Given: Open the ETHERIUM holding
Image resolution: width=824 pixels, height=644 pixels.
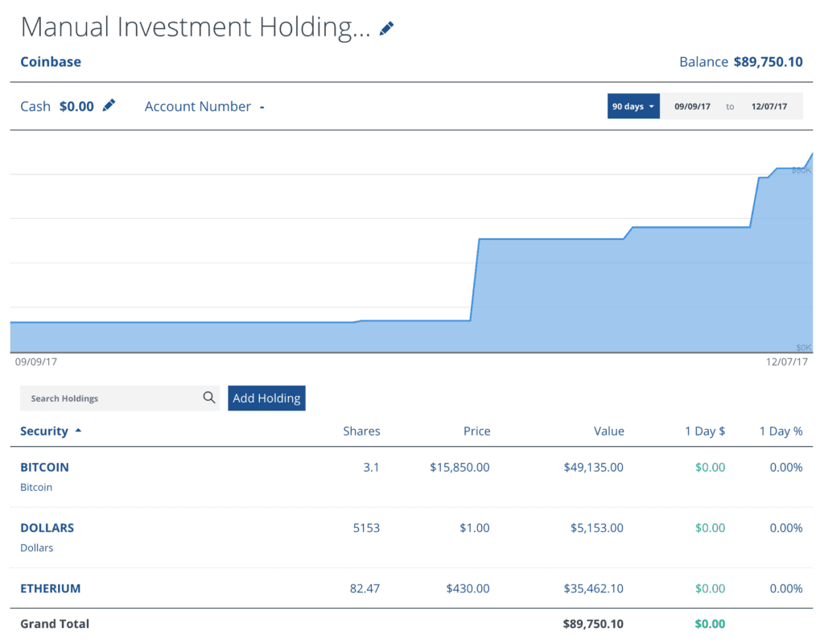Looking at the screenshot, I should 50,588.
